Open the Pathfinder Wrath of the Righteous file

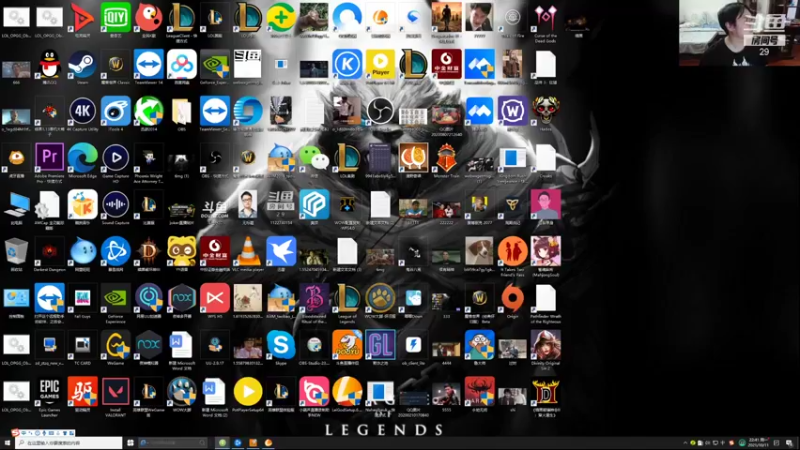point(545,298)
